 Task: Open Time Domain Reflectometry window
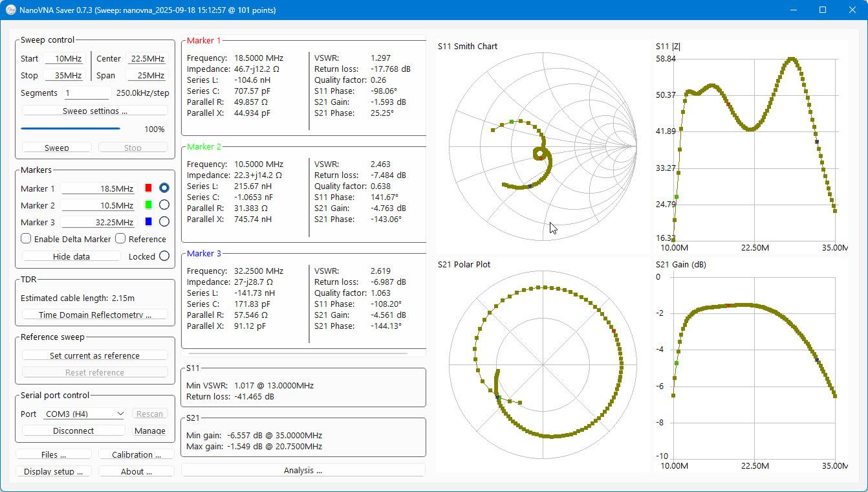coord(95,315)
